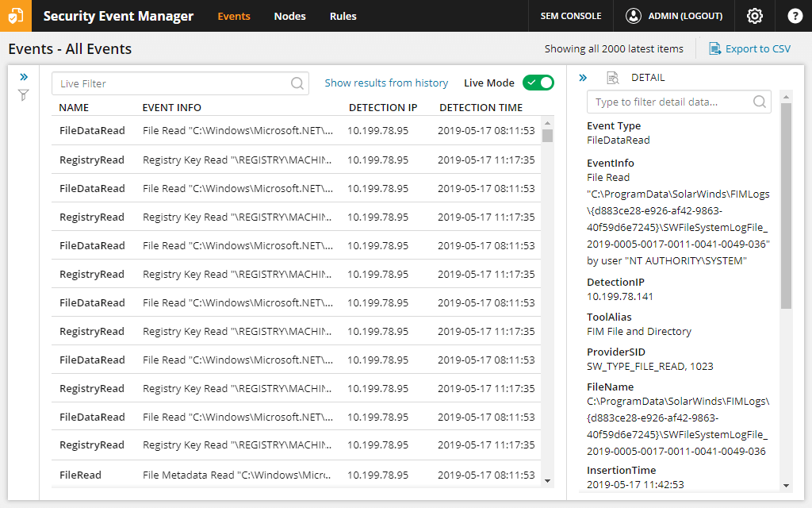
Task: Click the Export to CSV document icon
Action: click(x=714, y=48)
